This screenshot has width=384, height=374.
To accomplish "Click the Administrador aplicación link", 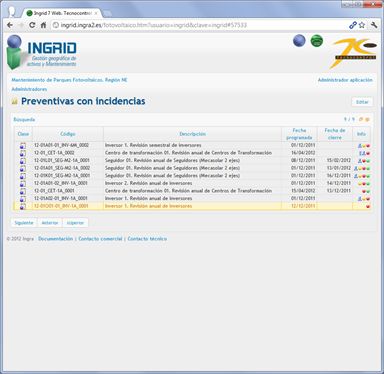I will [345, 80].
